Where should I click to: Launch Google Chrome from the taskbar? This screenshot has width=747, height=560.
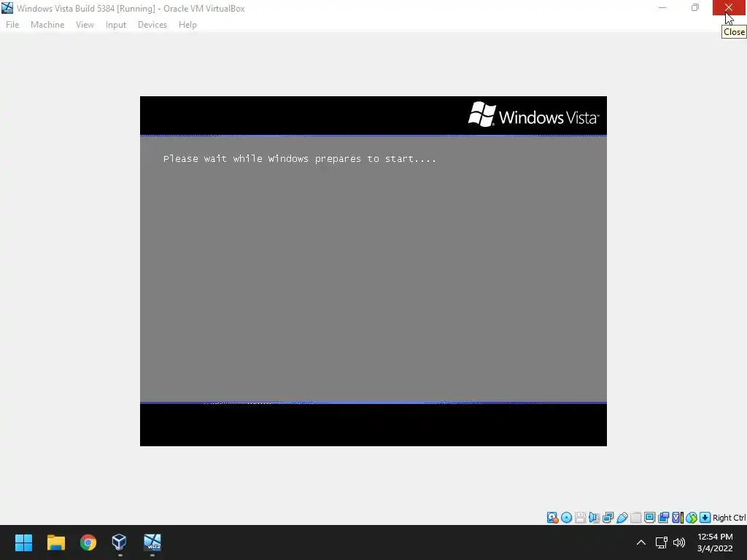88,542
